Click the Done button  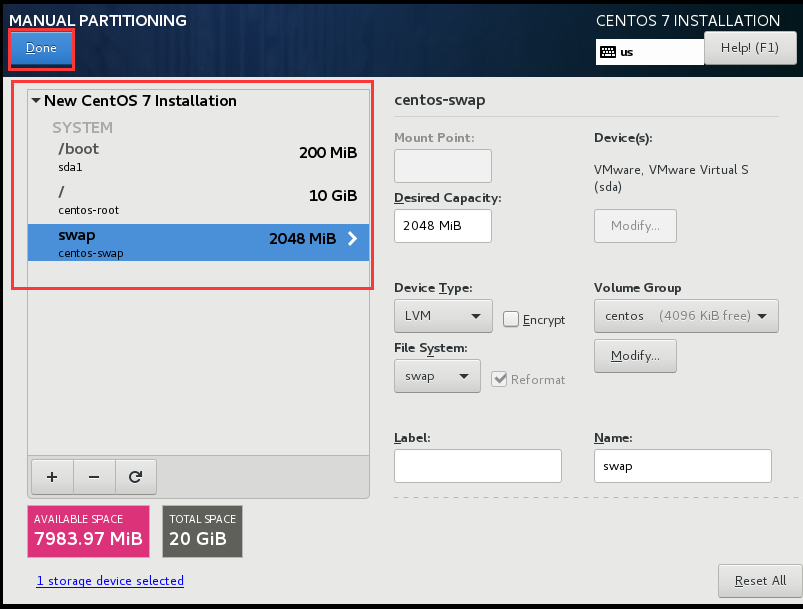[x=41, y=48]
